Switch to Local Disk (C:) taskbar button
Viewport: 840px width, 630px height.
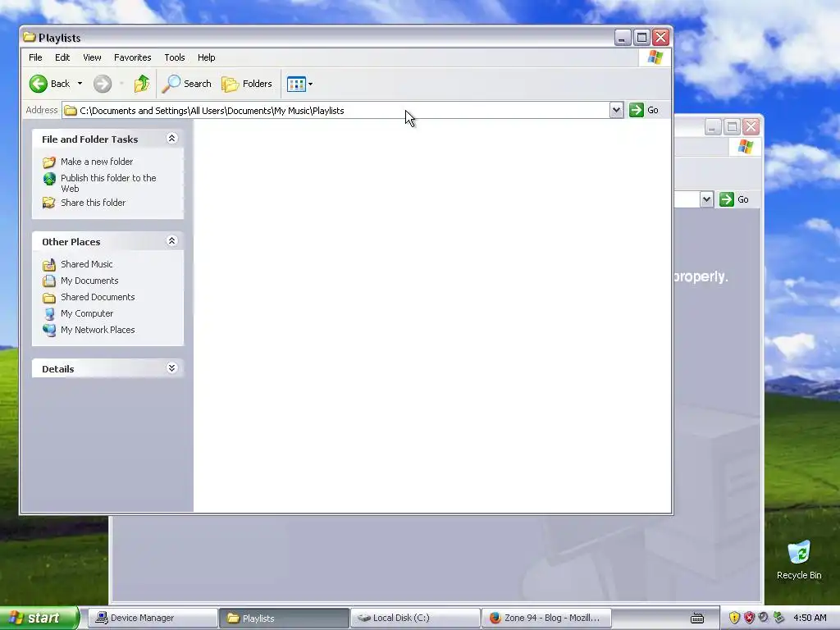pos(415,619)
